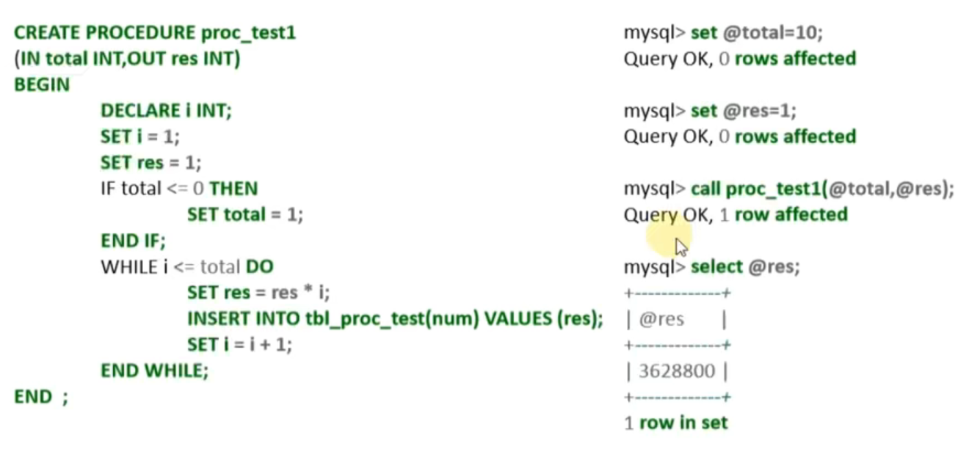980x449 pixels.
Task: Click the SET res = 1 statement
Action: tap(150, 162)
